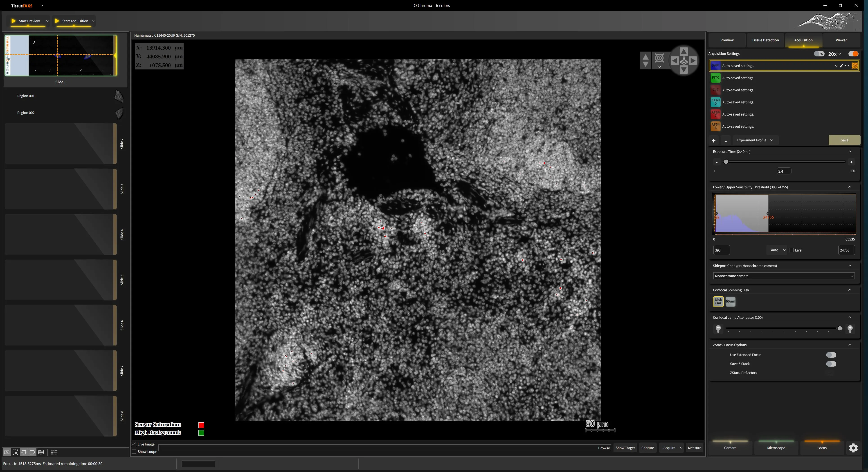Select the FITC channel icon
868x472 pixels.
[715, 78]
